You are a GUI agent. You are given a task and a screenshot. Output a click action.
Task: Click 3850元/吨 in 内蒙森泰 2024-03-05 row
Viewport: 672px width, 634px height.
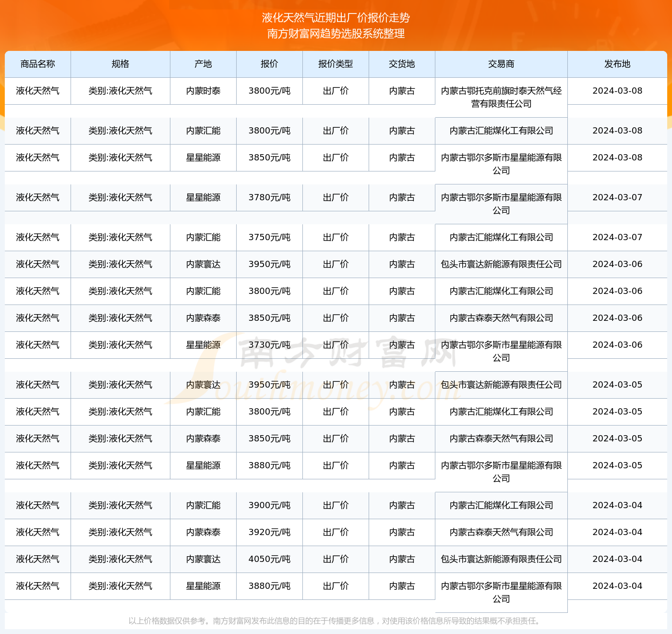270,439
